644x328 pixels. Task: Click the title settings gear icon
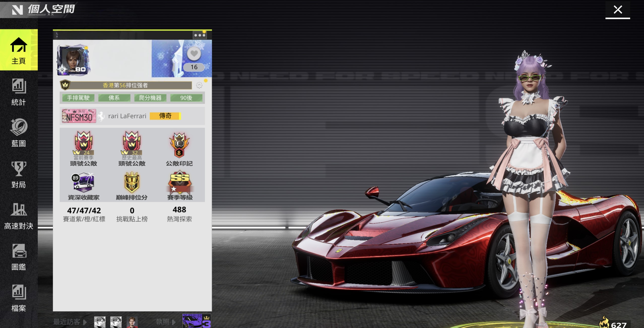[x=199, y=86]
